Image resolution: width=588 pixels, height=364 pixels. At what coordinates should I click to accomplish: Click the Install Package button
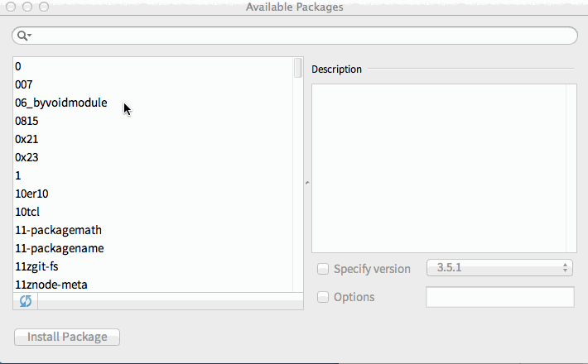pyautogui.click(x=67, y=337)
